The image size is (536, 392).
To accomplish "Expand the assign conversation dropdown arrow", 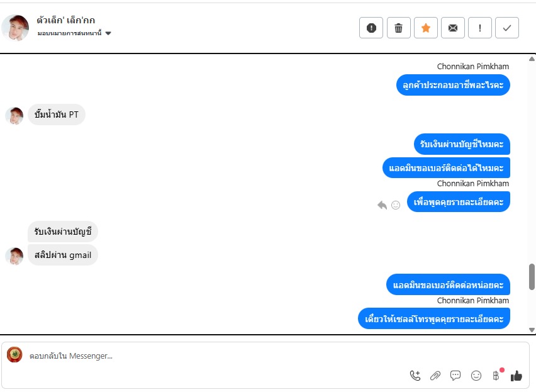I will (108, 33).
